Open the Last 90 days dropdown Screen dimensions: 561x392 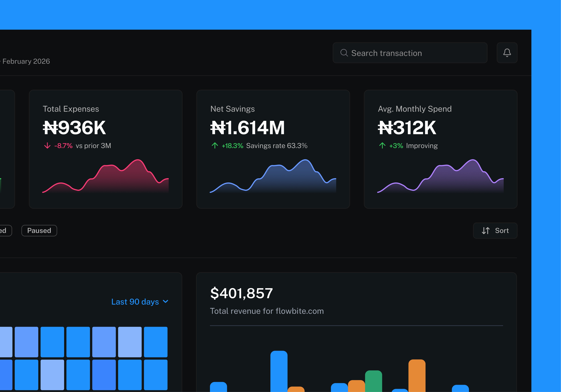[135, 302]
